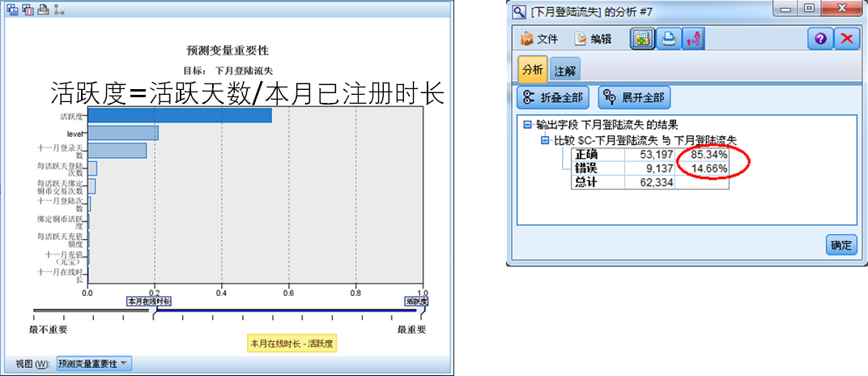Print the analysis output via printer icon
The width and height of the screenshot is (868, 376).
[x=669, y=38]
